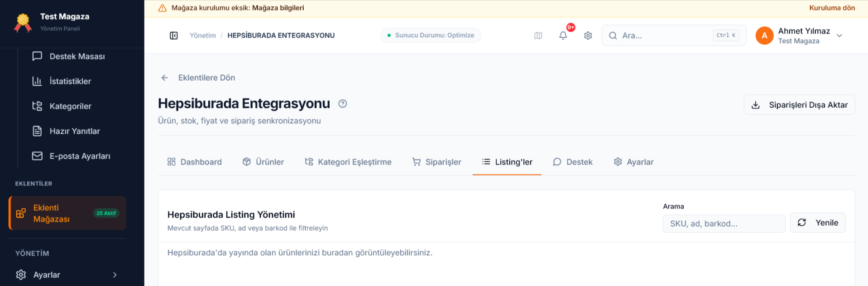Click the refresh arrows icon

[x=801, y=223]
